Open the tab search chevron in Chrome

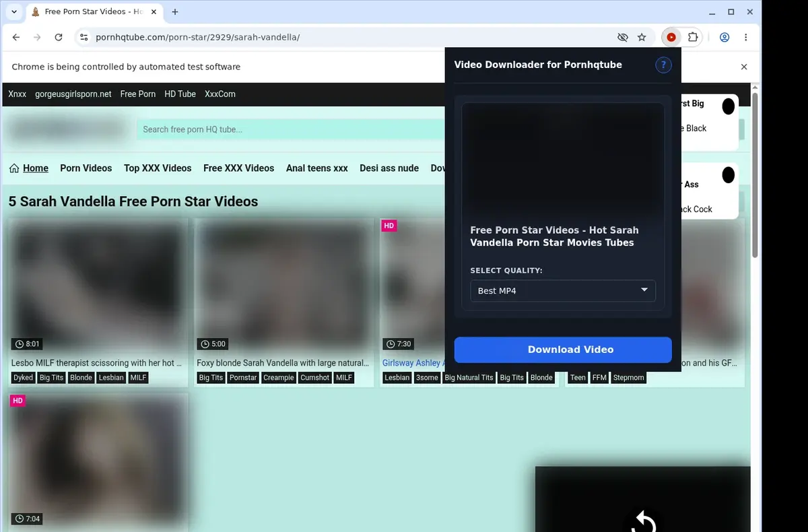[14, 11]
